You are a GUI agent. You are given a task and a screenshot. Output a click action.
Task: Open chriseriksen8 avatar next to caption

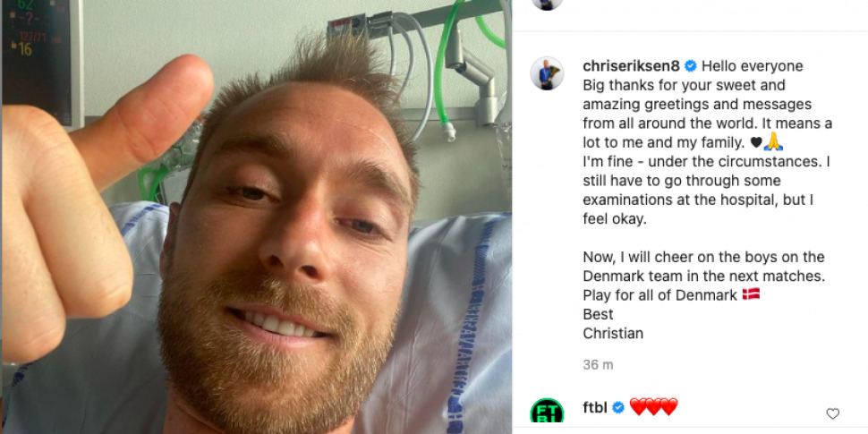pos(547,73)
